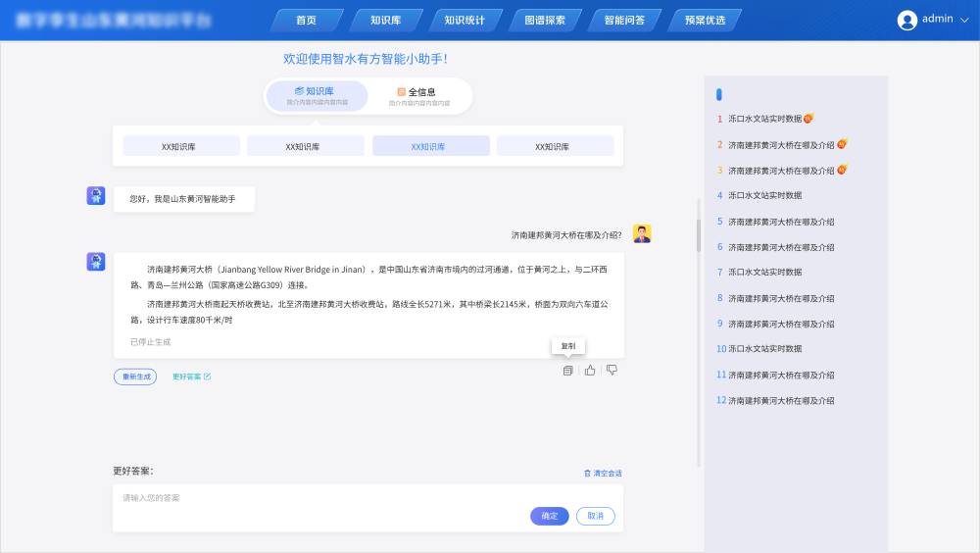This screenshot has width=980, height=553.
Task: Open the 知识统计 navigation item
Action: pyautogui.click(x=465, y=20)
